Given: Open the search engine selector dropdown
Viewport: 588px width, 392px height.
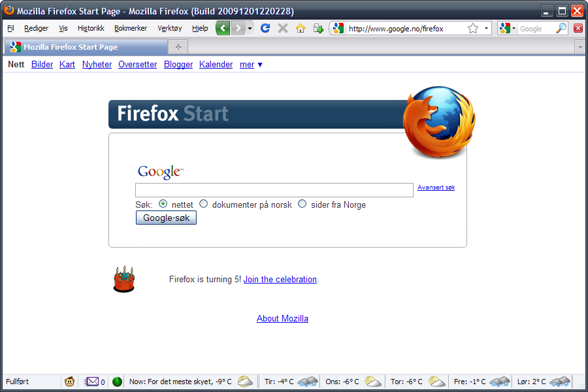Looking at the screenshot, I should click(x=514, y=28).
